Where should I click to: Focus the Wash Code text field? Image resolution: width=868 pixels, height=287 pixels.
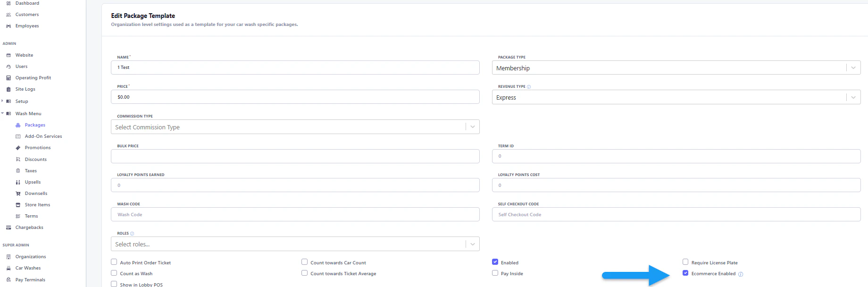[x=295, y=214]
